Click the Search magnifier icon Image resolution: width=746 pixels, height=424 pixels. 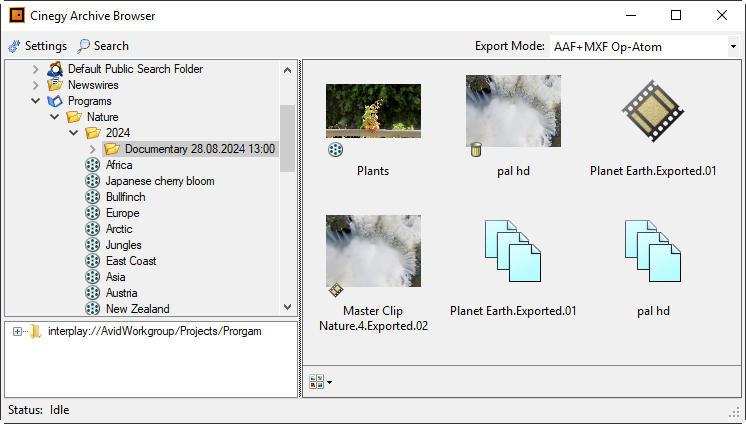pyautogui.click(x=84, y=46)
